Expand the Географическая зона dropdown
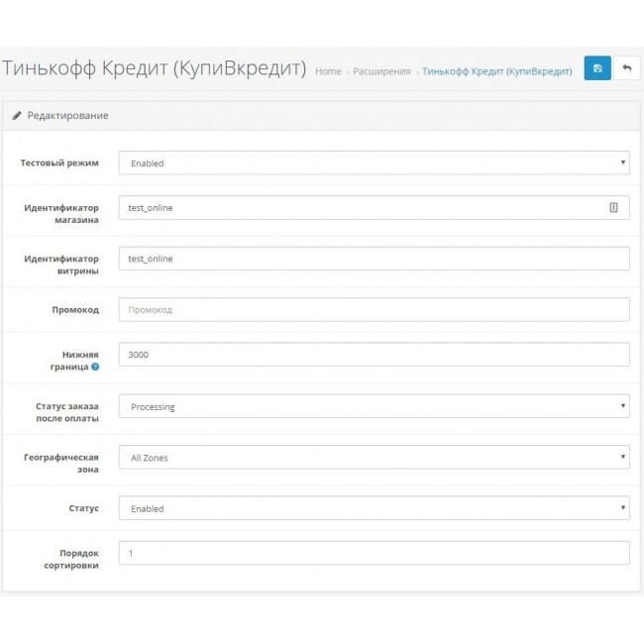Viewport: 644px width, 644px height. tap(374, 458)
